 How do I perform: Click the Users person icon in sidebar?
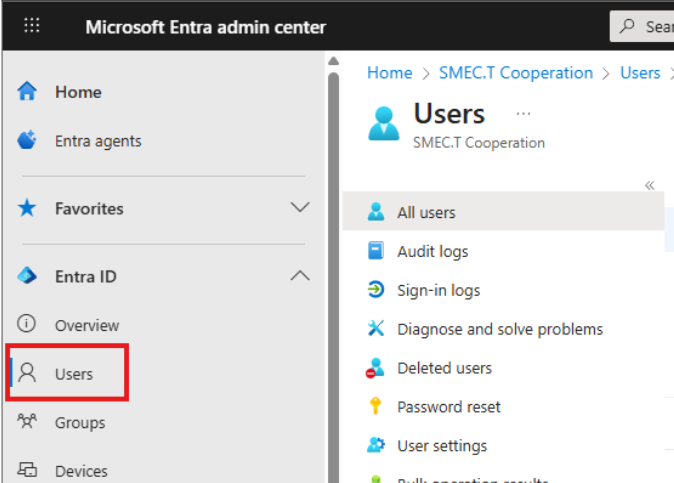pyautogui.click(x=27, y=373)
